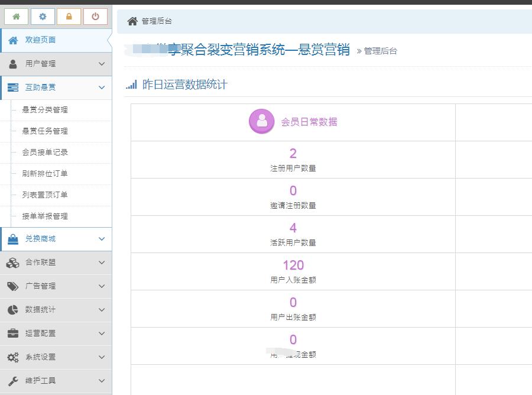Open the blue settings gear icon
The image size is (532, 395).
42,17
